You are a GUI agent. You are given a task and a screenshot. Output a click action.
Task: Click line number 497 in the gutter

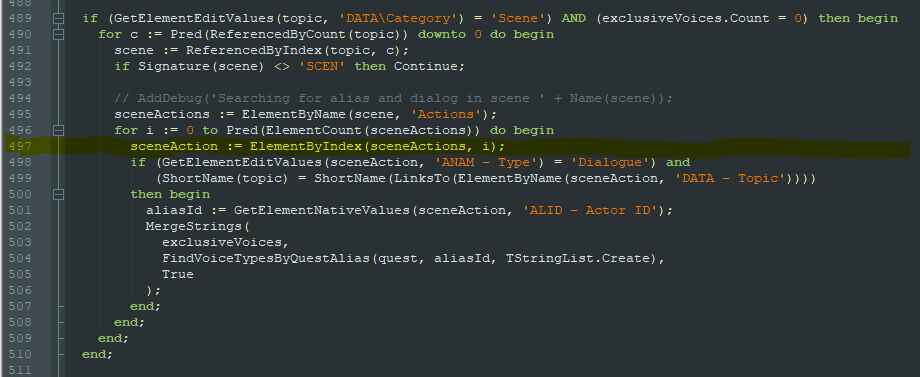21,146
